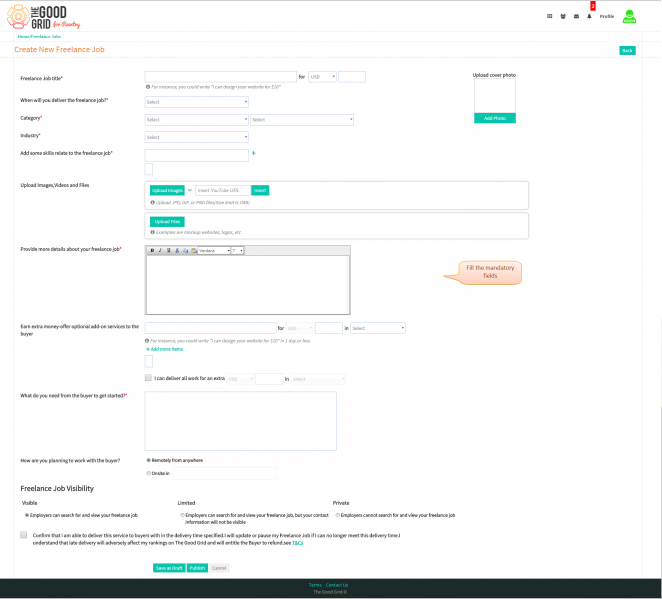The image size is (662, 599).
Task: Toggle bold in details editor toolbar
Action: [x=152, y=250]
